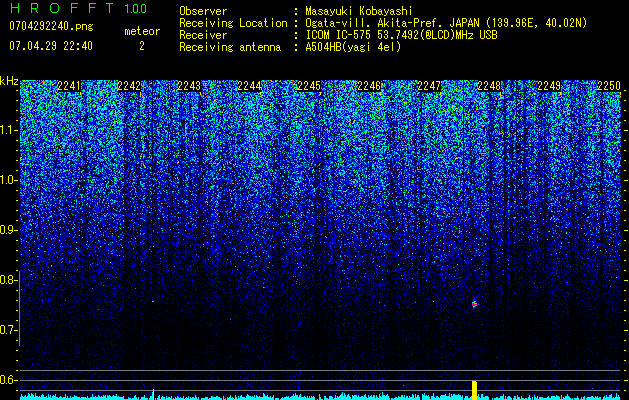Click the Receiving Location field label
Image resolution: width=629 pixels, height=400 pixels.
[233, 23]
